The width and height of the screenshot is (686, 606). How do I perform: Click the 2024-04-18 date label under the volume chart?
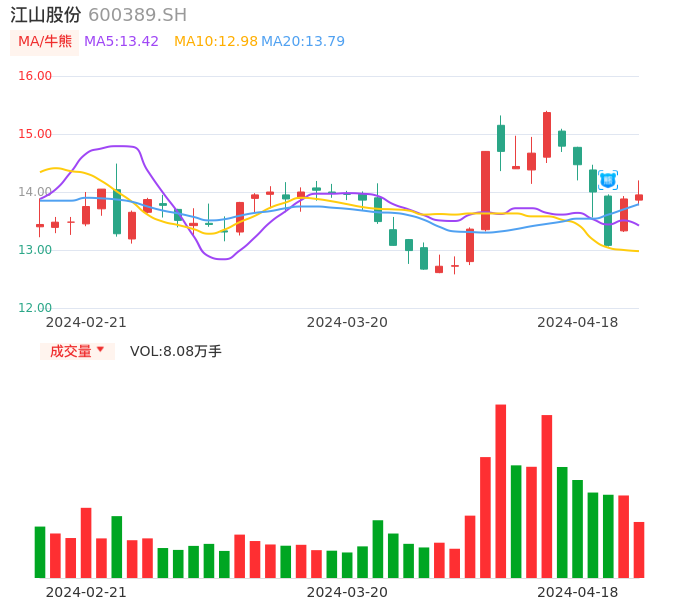(x=578, y=592)
